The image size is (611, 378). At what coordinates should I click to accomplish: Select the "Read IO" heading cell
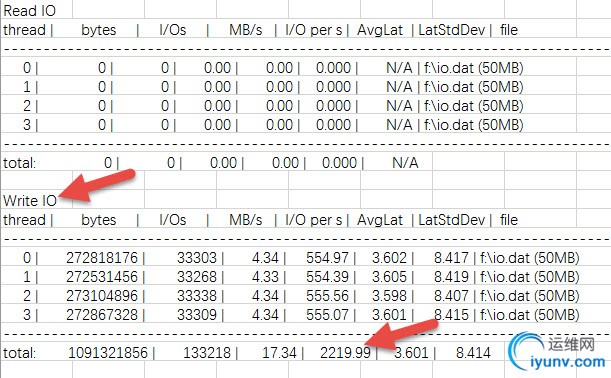pos(30,11)
